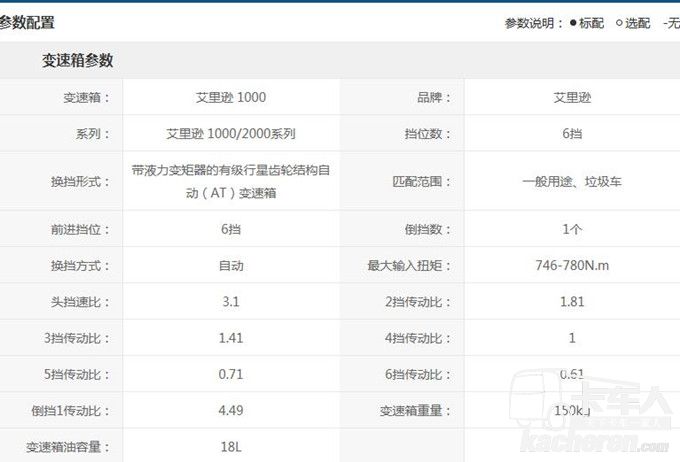Click the 变速箱重量 value

tap(572, 410)
